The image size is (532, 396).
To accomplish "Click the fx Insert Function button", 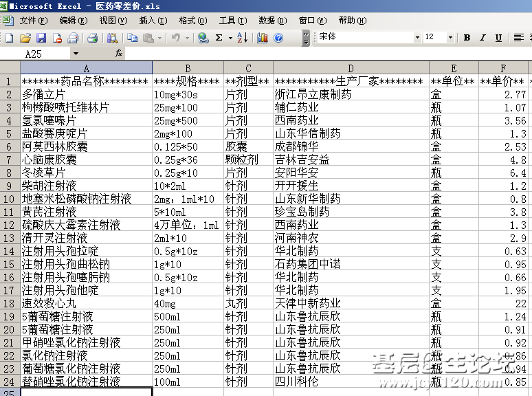I will pyautogui.click(x=119, y=53).
